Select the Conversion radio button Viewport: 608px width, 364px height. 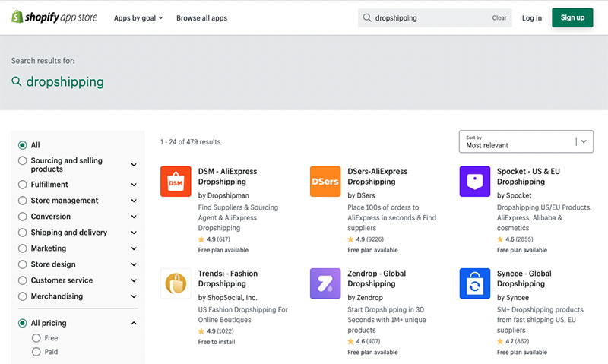coord(23,217)
